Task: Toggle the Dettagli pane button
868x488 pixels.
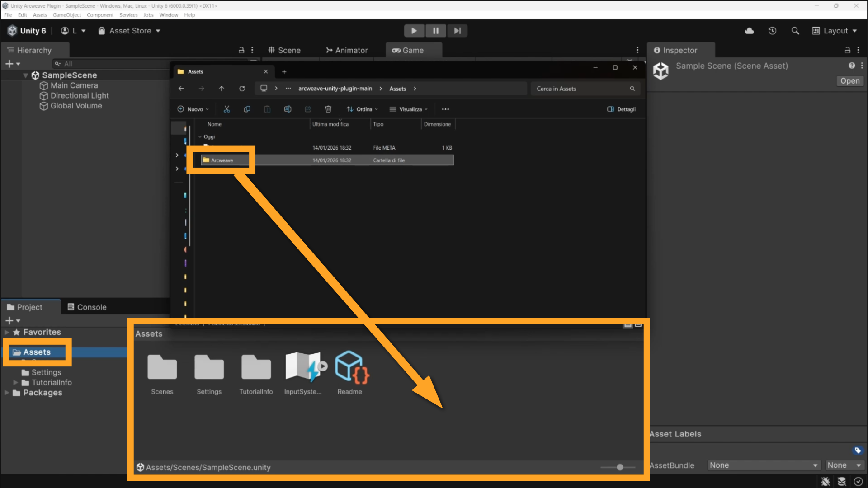Action: [x=621, y=109]
